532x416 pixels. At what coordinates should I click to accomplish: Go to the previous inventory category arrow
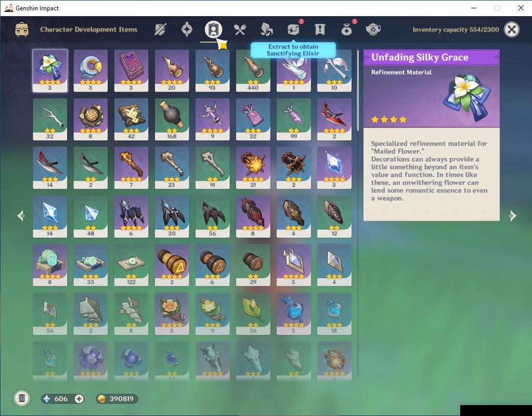(x=21, y=215)
